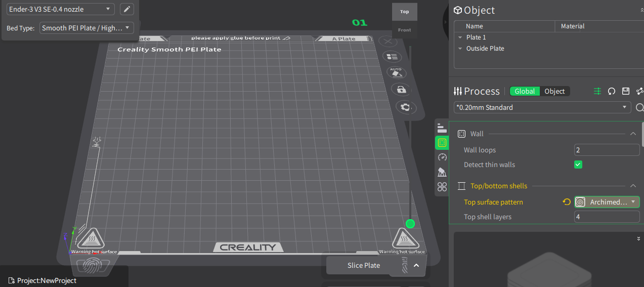Select Front face on the view cube
644x287 pixels.
tap(405, 30)
